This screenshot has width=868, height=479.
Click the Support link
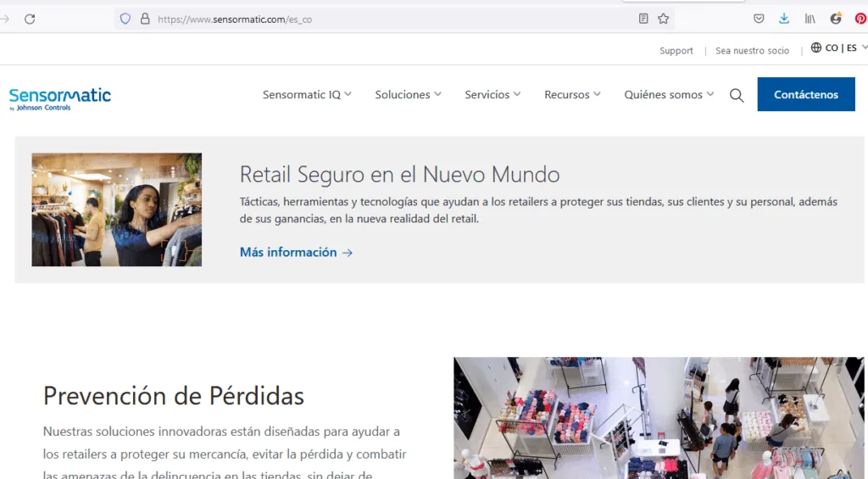coord(676,51)
